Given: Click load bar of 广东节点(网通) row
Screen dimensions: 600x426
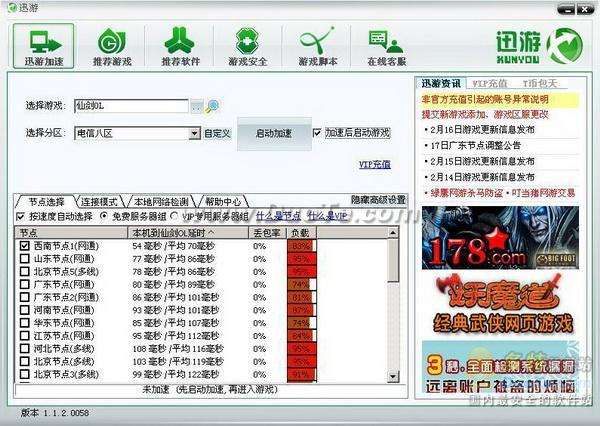Looking at the screenshot, I should (x=302, y=284).
